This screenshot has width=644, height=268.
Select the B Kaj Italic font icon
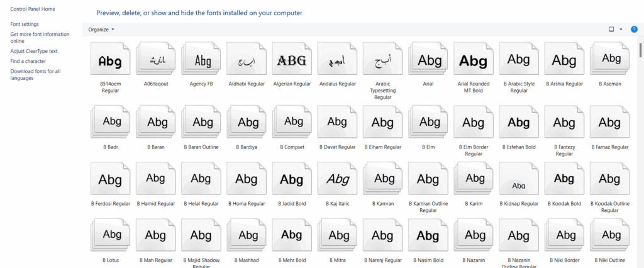click(x=338, y=179)
